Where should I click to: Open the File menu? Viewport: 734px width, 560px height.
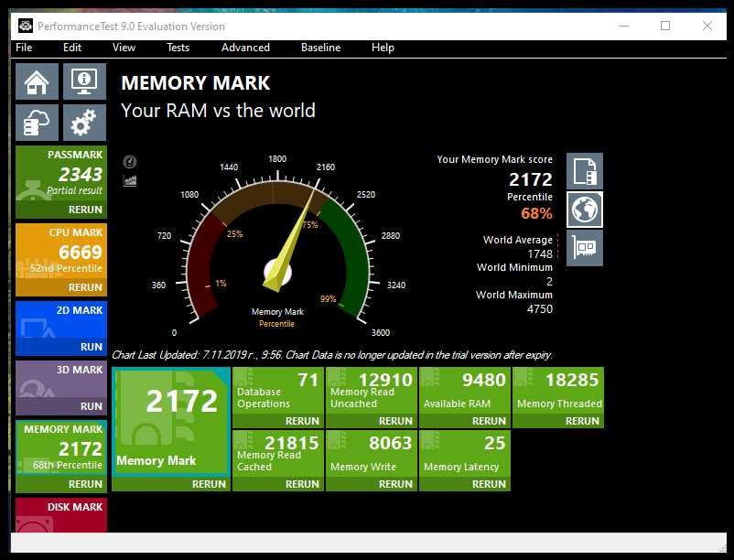(x=24, y=48)
